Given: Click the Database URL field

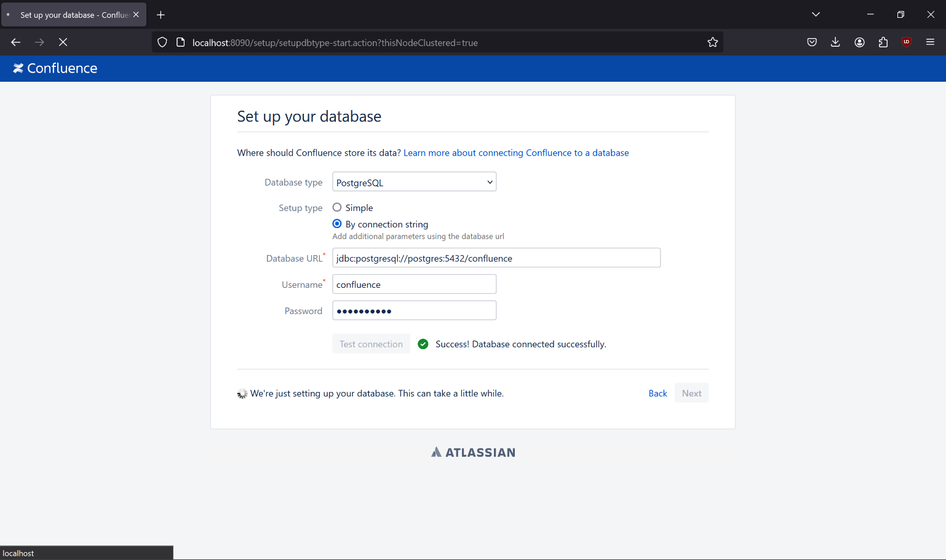Looking at the screenshot, I should (496, 258).
